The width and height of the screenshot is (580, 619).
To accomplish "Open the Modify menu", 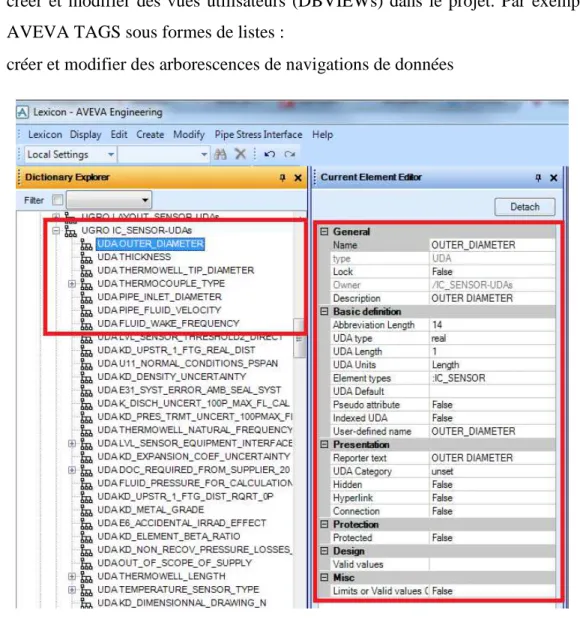I will click(189, 135).
